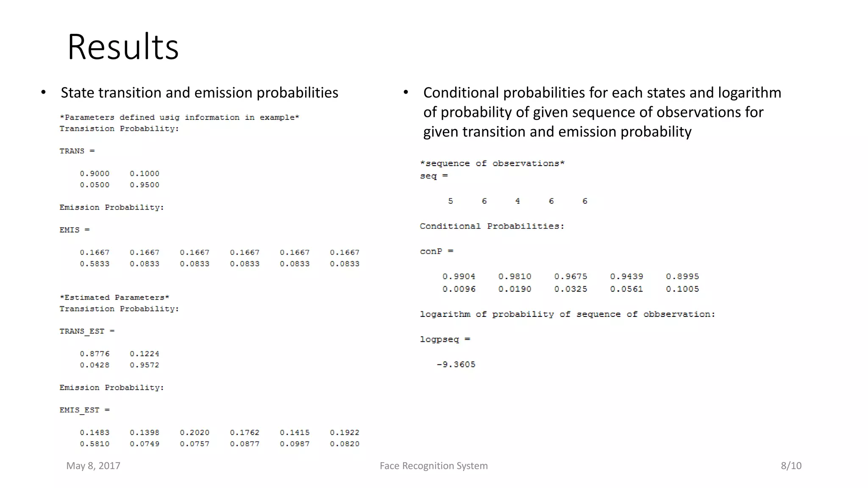This screenshot has height=488, width=868.
Task: Select the 0.9000 transition matrix value
Action: pos(95,173)
